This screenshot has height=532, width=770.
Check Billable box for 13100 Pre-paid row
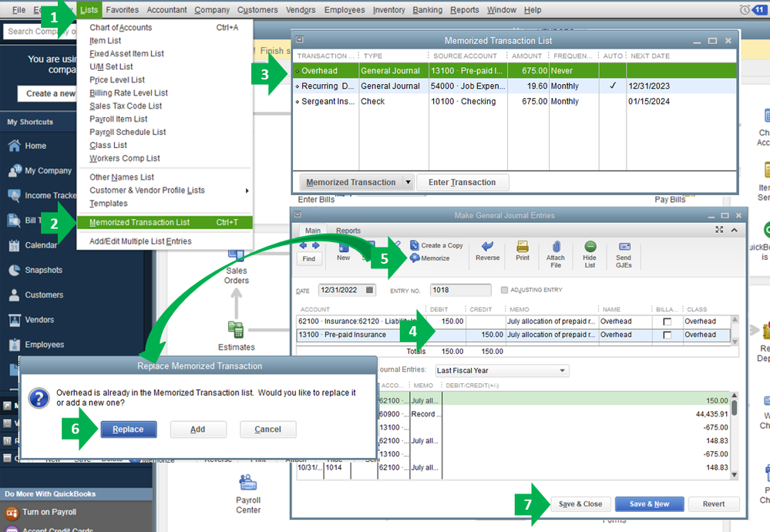(x=667, y=335)
